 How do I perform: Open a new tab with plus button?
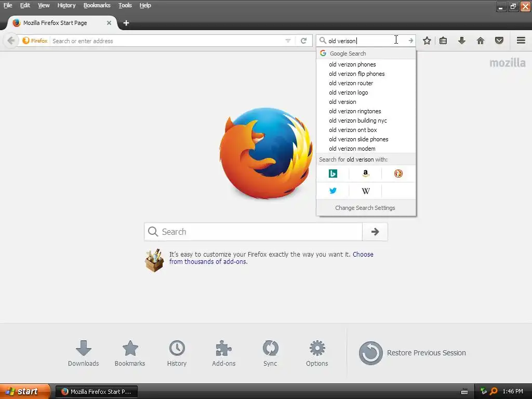coord(126,23)
